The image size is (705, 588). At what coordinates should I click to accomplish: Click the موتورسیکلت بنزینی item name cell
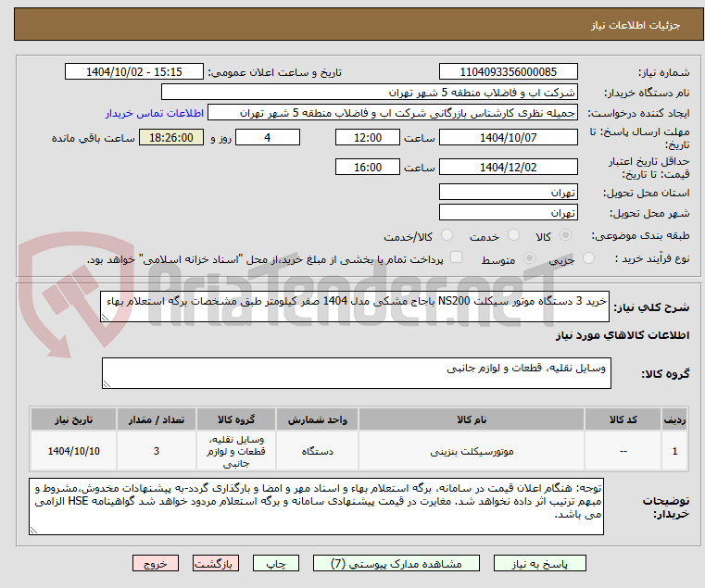click(x=472, y=451)
